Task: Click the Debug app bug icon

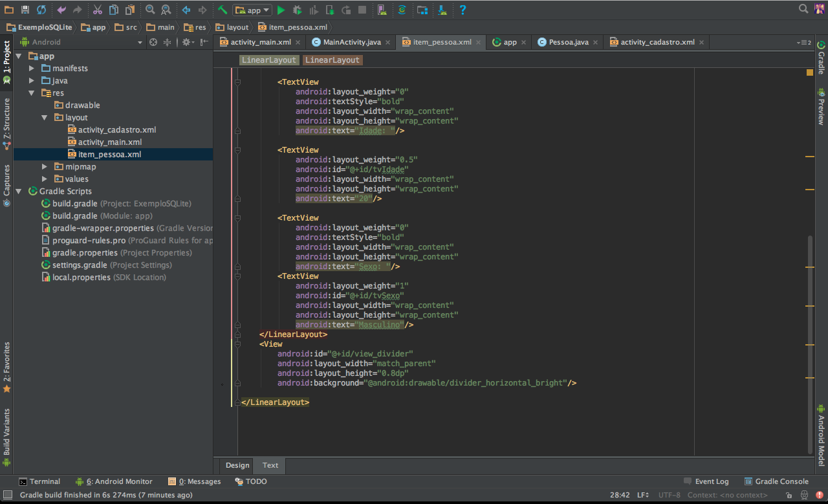Action: pos(297,10)
